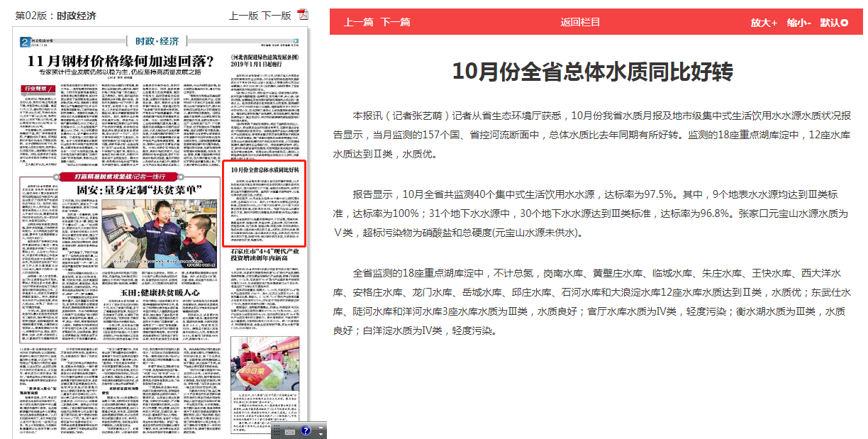This screenshot has width=868, height=439.
Task: Go to next page 下一版
Action: coord(276,15)
